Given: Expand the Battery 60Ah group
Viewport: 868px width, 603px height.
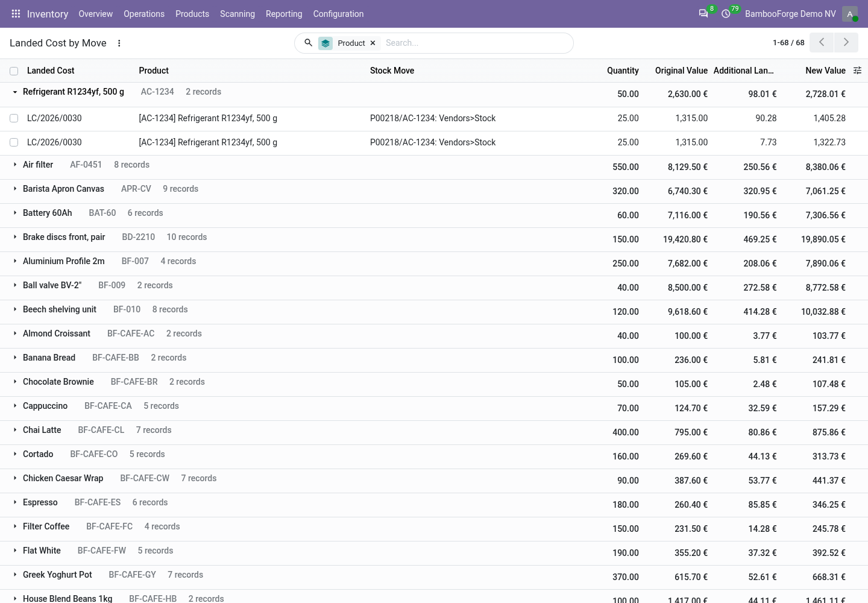Looking at the screenshot, I should [15, 213].
